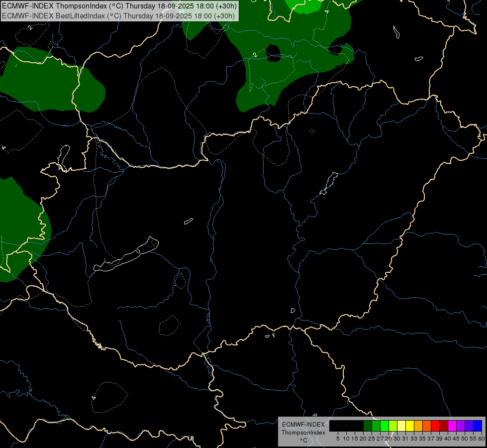Click the medium green 25–27 legend swatch
The width and height of the screenshot is (487, 448).
[376, 426]
